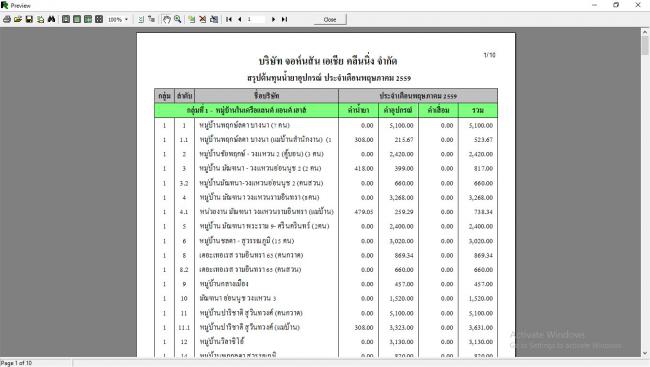Click the total 523.67 in row 1.1
The width and height of the screenshot is (650, 367).
point(483,140)
